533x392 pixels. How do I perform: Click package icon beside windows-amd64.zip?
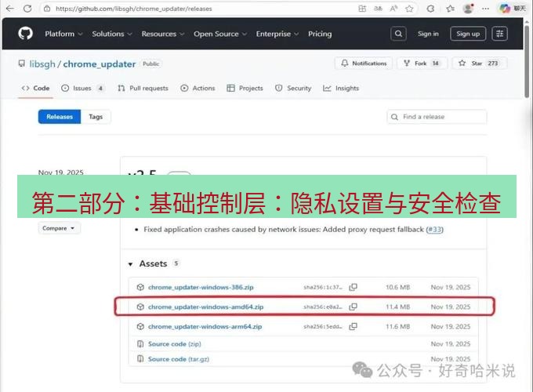click(140, 307)
